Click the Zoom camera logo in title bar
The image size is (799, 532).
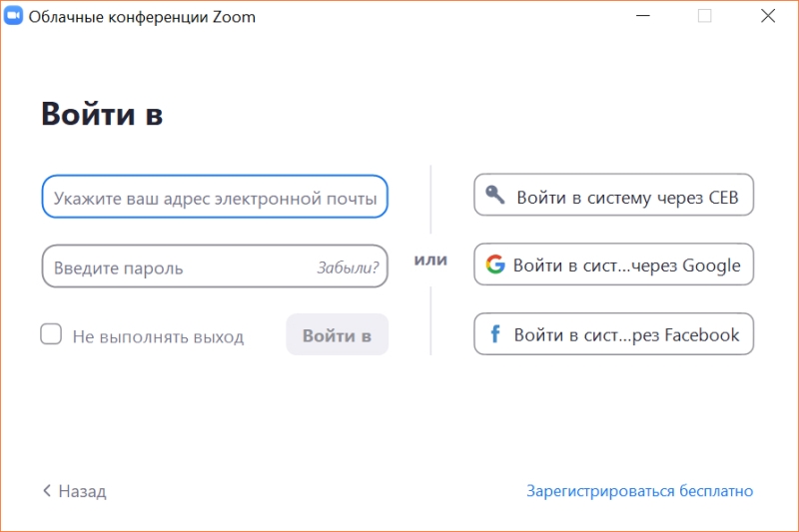point(13,16)
